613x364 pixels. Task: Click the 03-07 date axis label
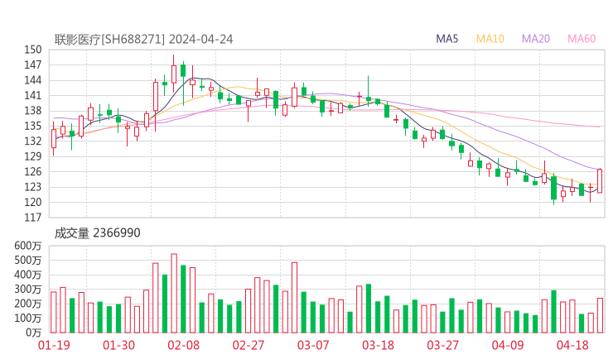pyautogui.click(x=313, y=345)
